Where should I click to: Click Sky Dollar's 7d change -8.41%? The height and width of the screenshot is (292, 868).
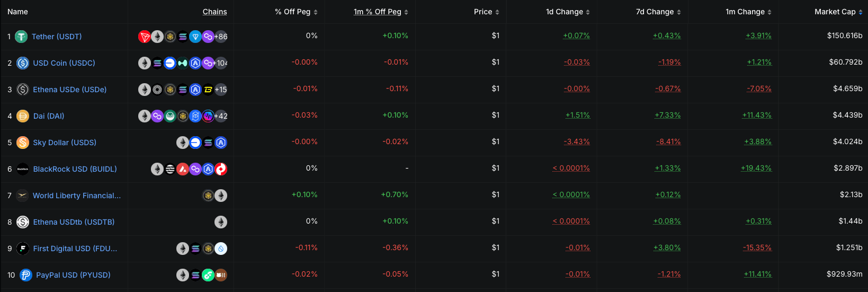668,141
